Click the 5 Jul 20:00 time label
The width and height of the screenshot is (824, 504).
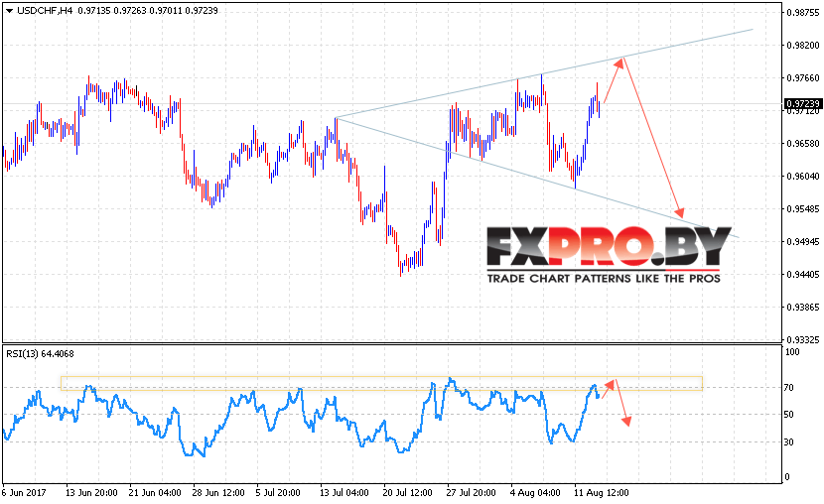click(x=278, y=493)
